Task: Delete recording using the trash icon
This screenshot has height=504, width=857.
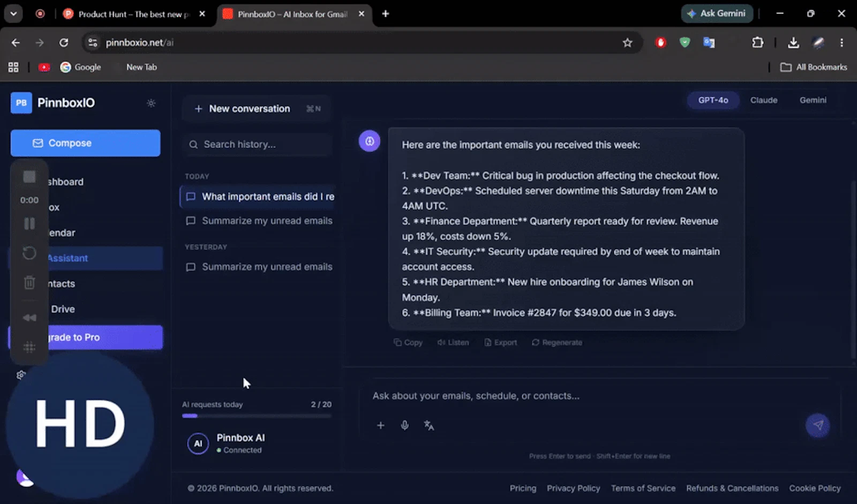Action: [29, 282]
